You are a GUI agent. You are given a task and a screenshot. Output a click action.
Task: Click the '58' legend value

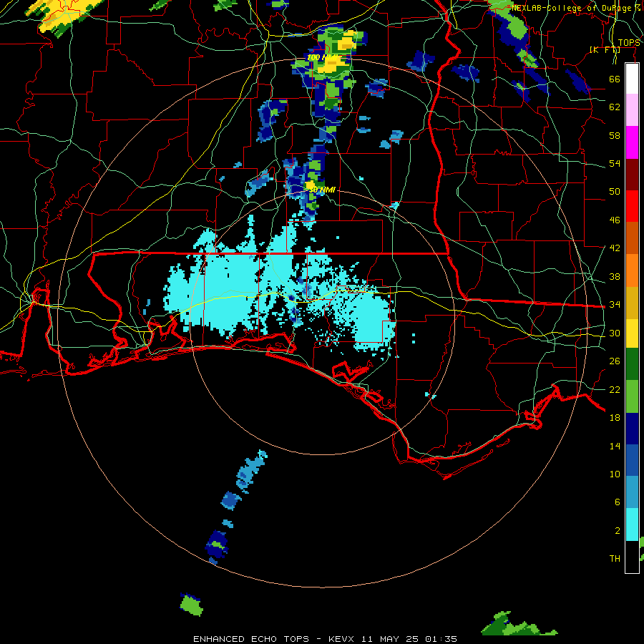click(615, 135)
